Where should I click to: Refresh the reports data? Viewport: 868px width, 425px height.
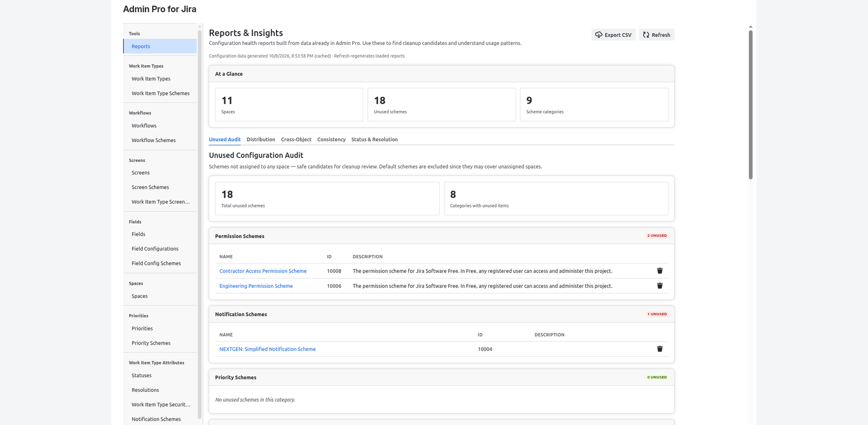click(x=656, y=35)
